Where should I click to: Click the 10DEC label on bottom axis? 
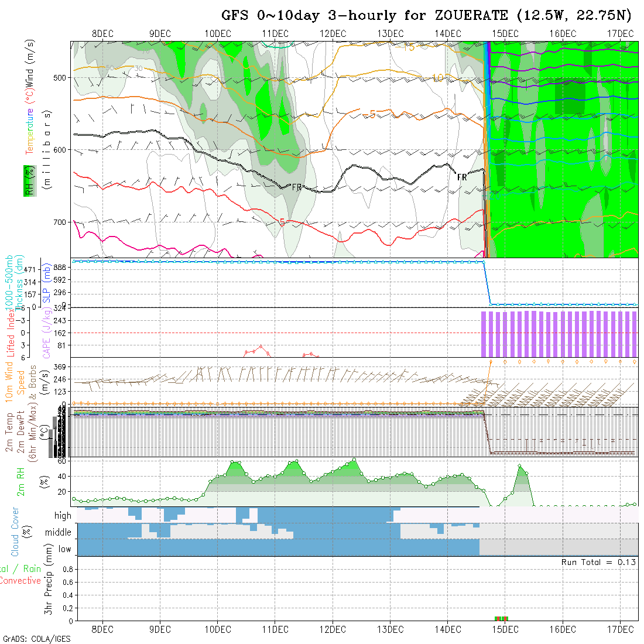[218, 629]
